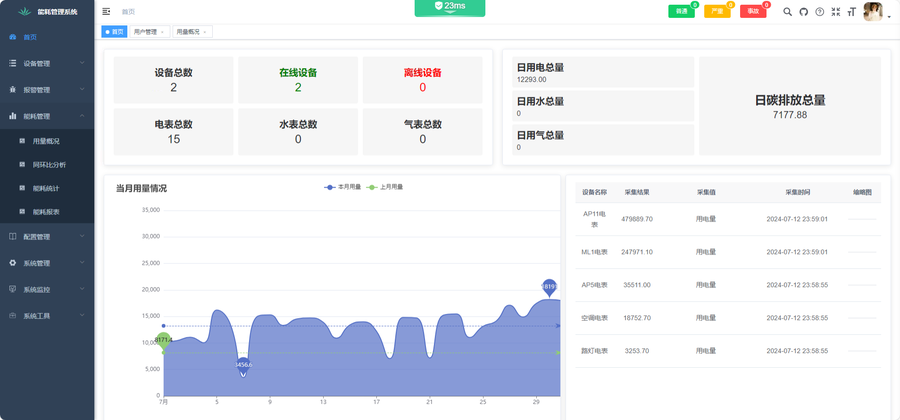900x420 pixels.
Task: Toggle the 上月用量 legend series
Action: [x=385, y=187]
